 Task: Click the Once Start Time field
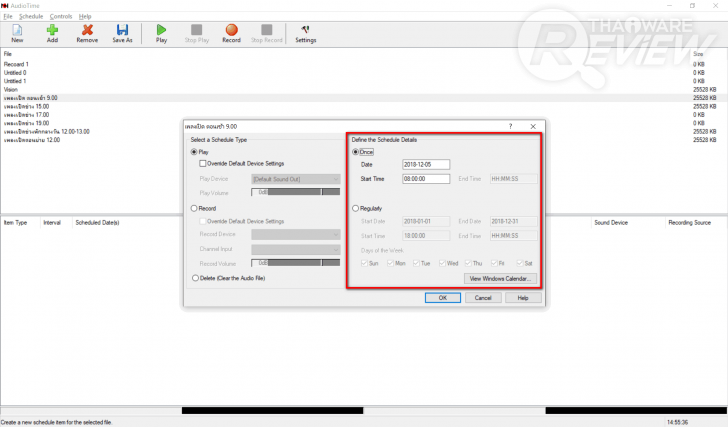(x=426, y=179)
